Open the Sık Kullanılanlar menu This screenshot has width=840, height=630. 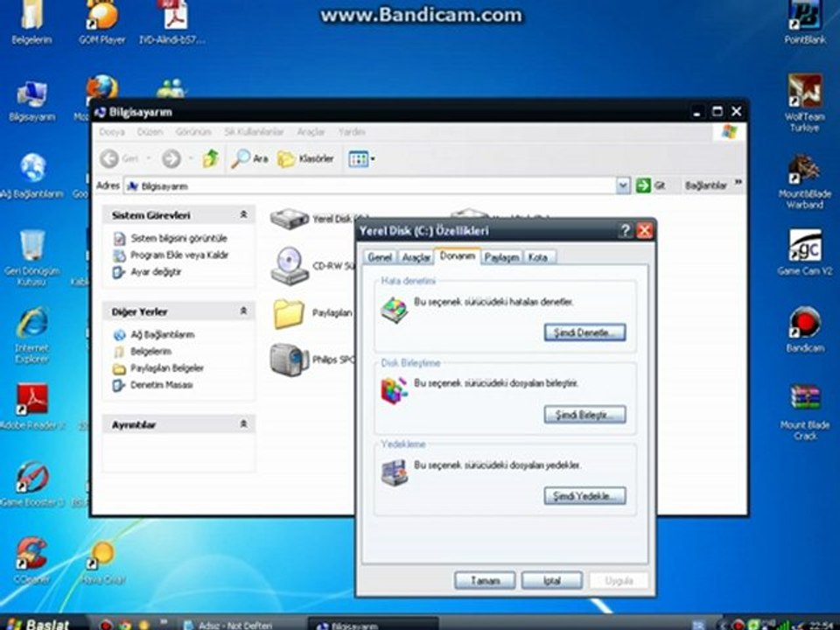[x=254, y=132]
